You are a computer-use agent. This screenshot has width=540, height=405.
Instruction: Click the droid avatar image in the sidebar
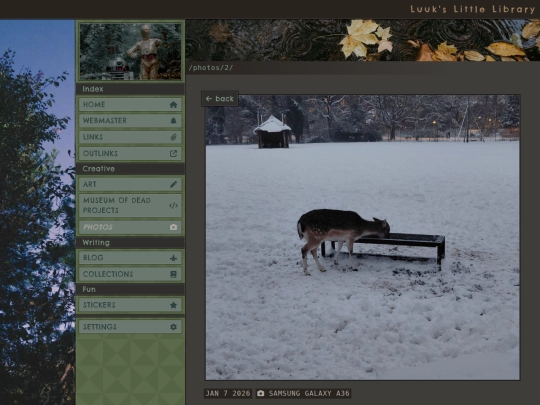point(130,51)
